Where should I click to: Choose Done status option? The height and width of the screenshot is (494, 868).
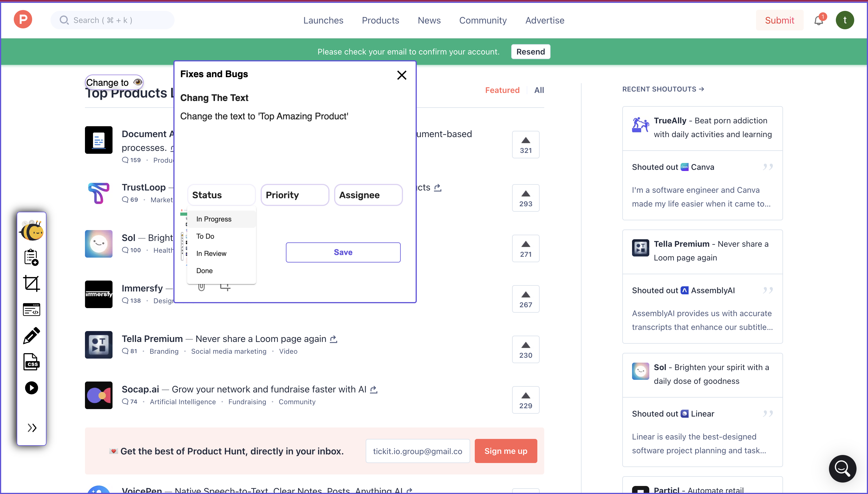point(221,271)
